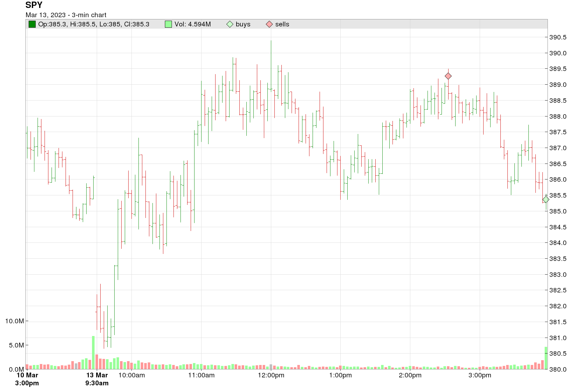
Task: Click the sells diamond legend icon
Action: click(269, 24)
